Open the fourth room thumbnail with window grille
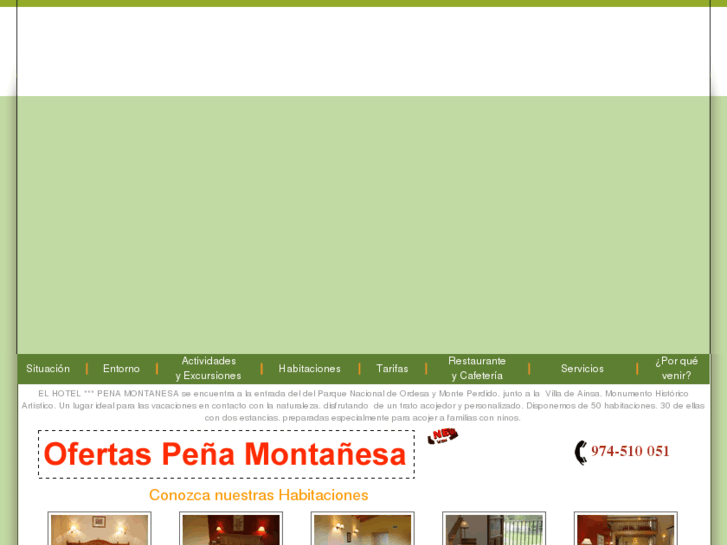The width and height of the screenshot is (727, 545). coord(494,529)
